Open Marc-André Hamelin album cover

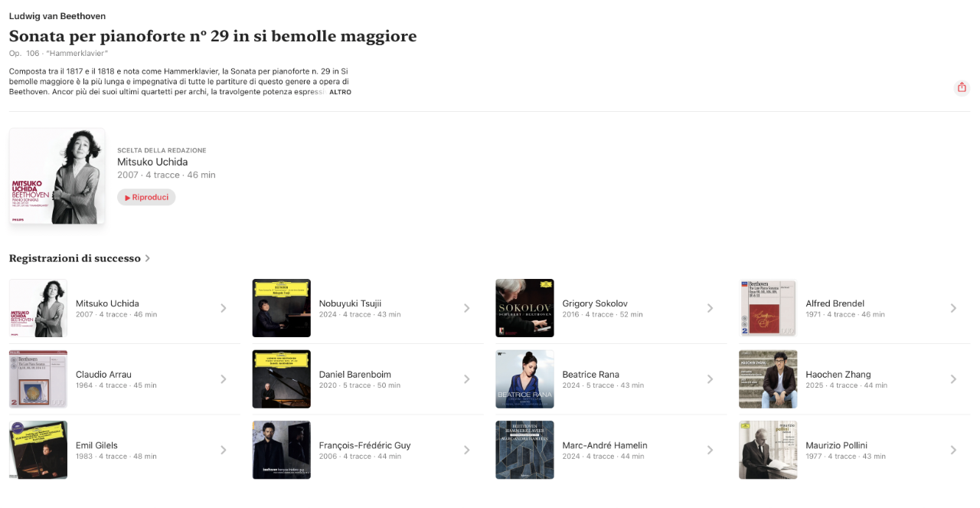click(524, 450)
